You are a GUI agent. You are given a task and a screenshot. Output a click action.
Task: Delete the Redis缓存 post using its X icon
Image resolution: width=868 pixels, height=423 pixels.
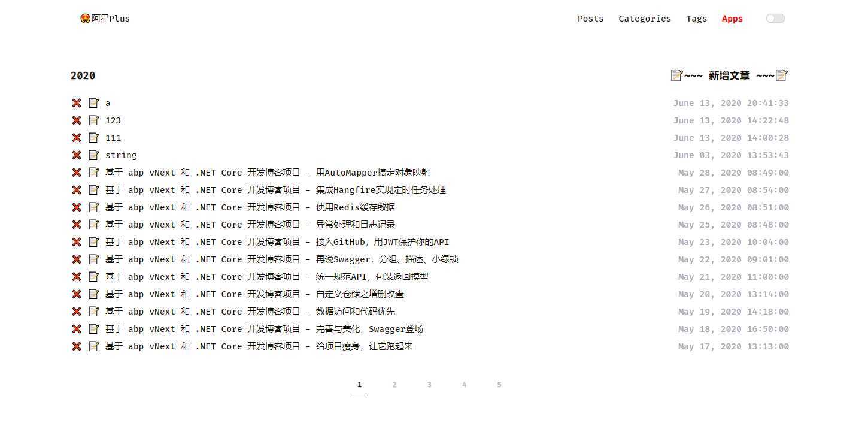click(x=77, y=207)
